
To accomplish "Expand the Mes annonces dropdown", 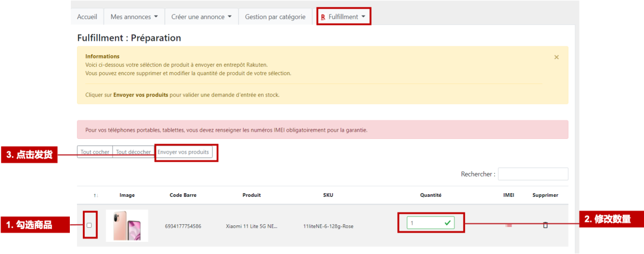I will (134, 17).
